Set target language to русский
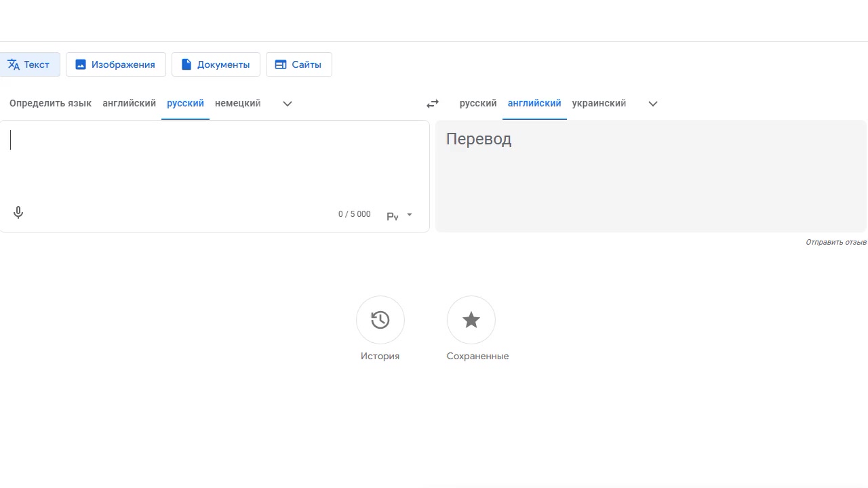This screenshot has width=868, height=488. coord(478,104)
